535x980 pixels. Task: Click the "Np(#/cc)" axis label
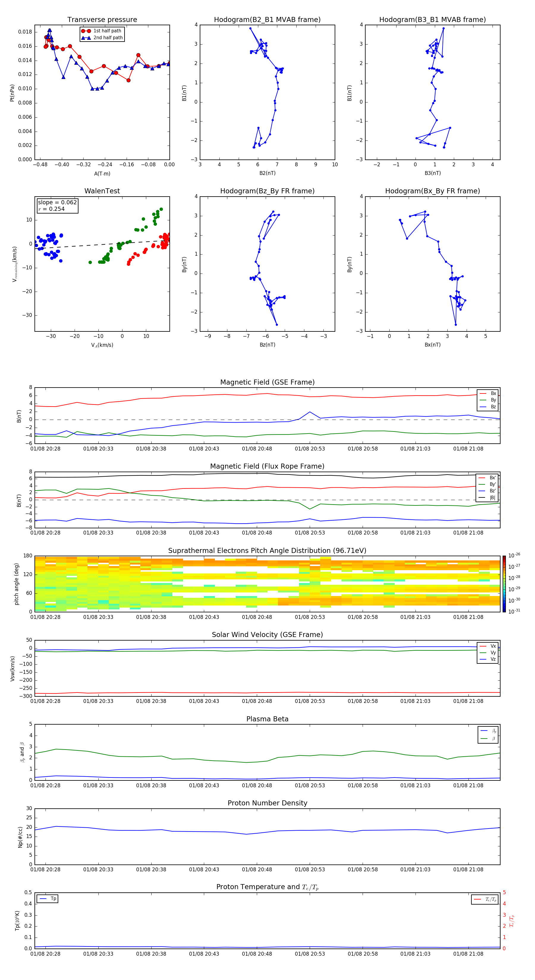click(20, 837)
